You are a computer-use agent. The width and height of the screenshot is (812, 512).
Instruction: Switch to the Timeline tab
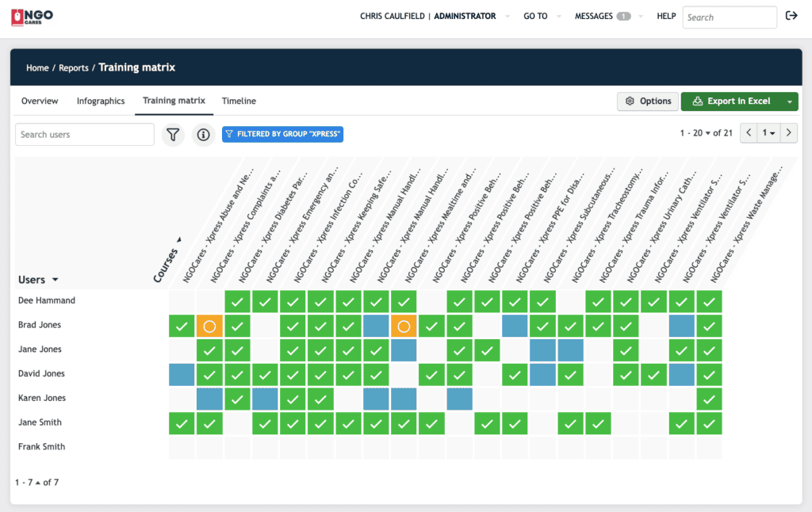coord(239,101)
